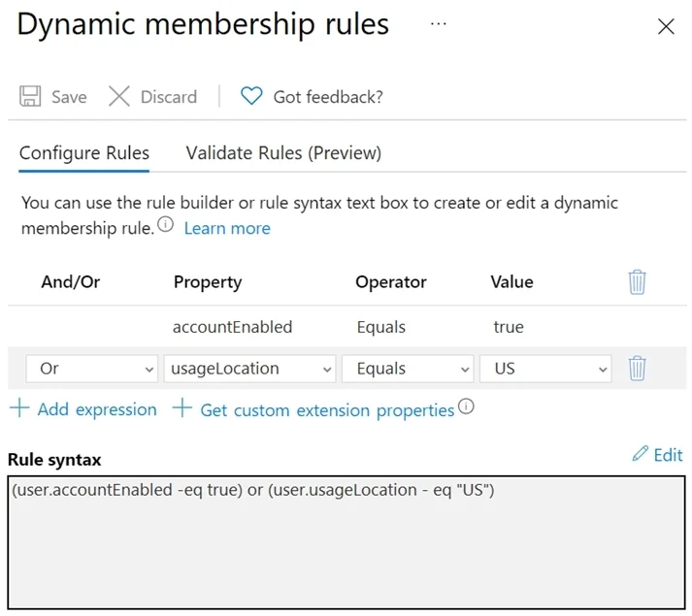Delete the usageLocation expression row
The width and height of the screenshot is (692, 616).
[x=637, y=368]
